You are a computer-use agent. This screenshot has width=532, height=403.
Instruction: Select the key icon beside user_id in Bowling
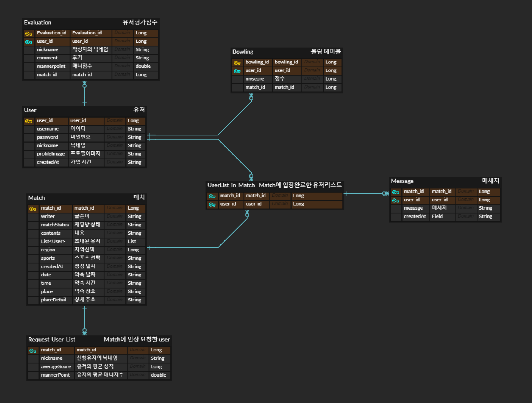[x=238, y=71]
